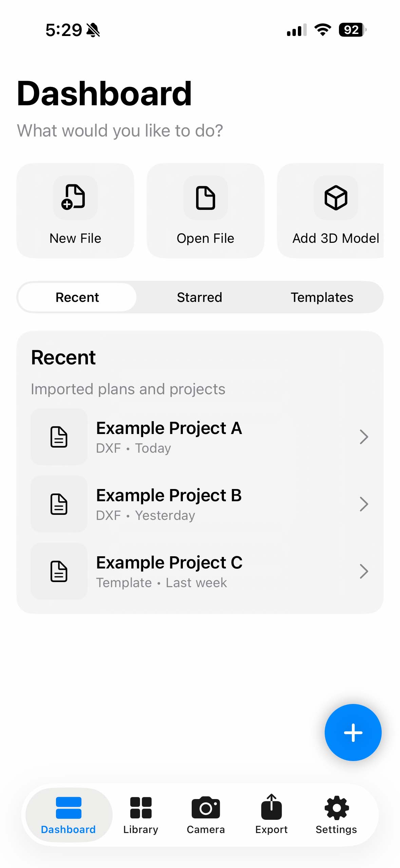
Task: Tap Example Project C document thumbnail
Action: [59, 571]
